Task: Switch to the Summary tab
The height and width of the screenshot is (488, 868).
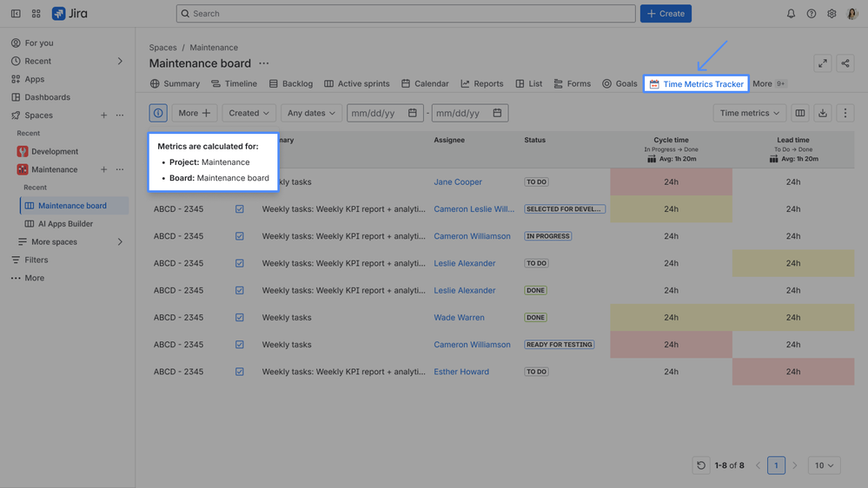Action: [x=175, y=83]
